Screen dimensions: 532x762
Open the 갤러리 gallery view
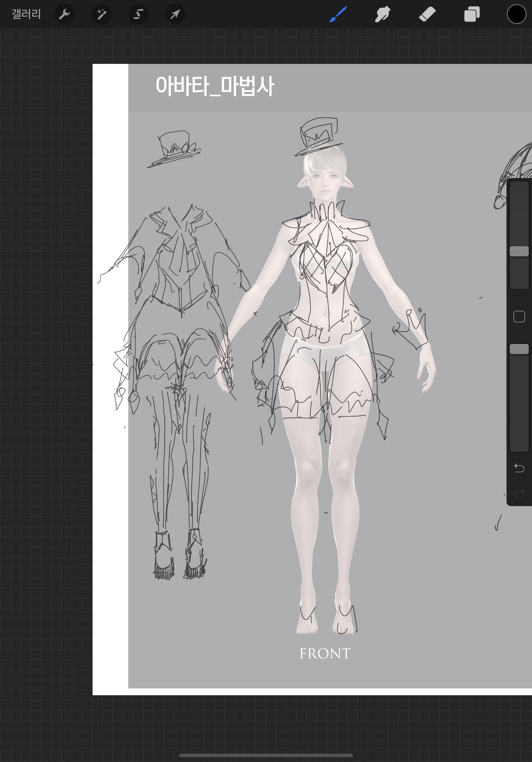pos(26,14)
